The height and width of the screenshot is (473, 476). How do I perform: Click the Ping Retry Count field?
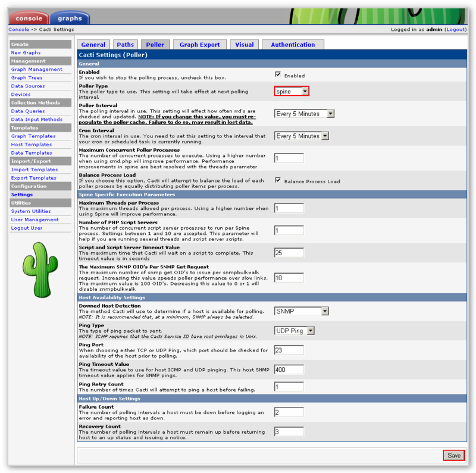coord(289,387)
